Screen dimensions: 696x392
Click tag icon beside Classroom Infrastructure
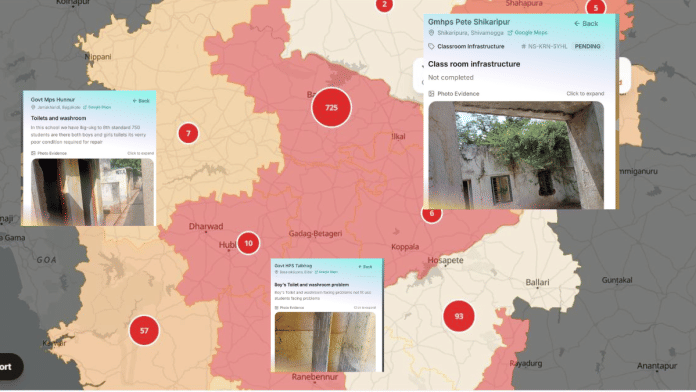[431, 46]
